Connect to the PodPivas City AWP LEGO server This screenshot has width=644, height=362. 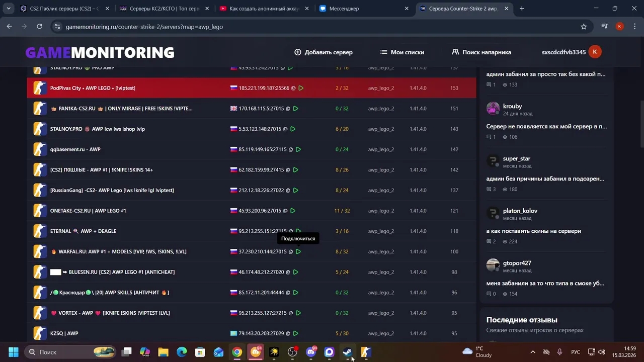click(x=301, y=88)
